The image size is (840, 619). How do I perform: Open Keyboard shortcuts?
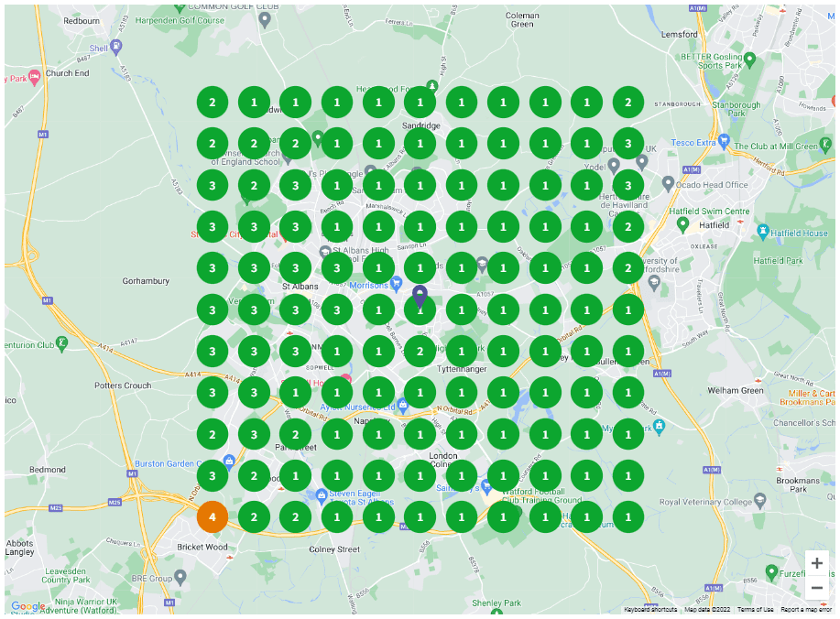650,609
